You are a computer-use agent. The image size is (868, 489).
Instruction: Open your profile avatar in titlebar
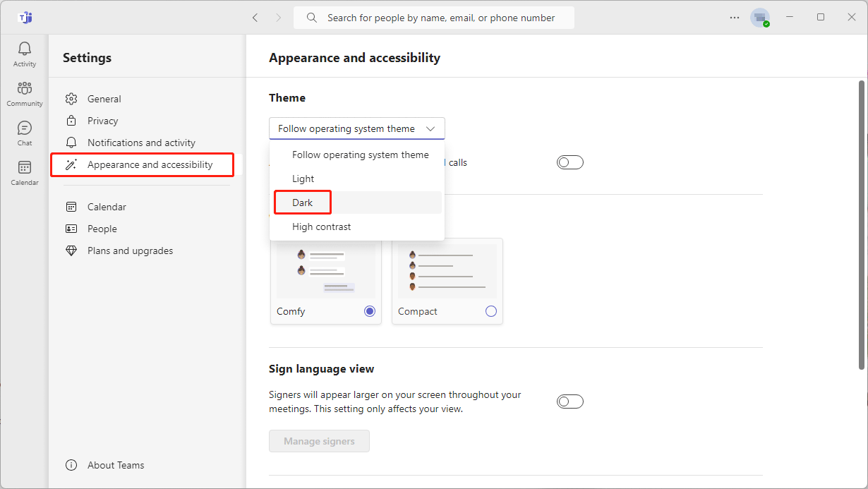pos(761,18)
